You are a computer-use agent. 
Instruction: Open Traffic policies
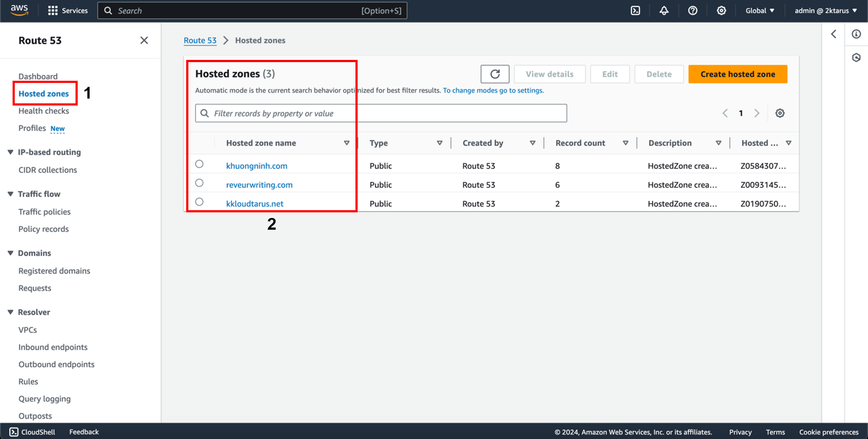pyautogui.click(x=44, y=211)
